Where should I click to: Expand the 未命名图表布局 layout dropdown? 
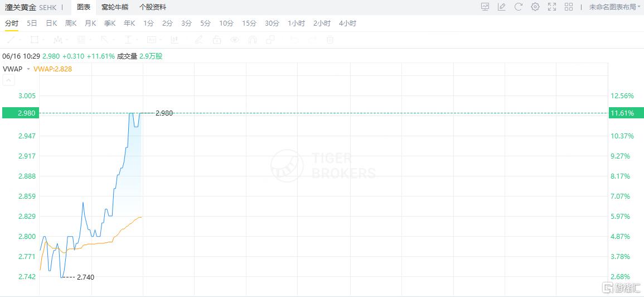point(614,7)
